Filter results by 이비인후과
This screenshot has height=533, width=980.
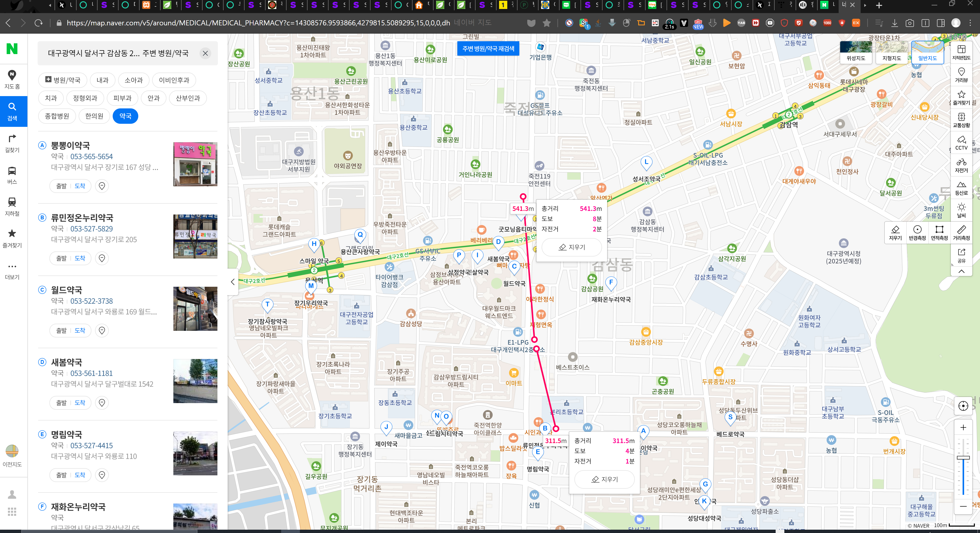pos(174,80)
